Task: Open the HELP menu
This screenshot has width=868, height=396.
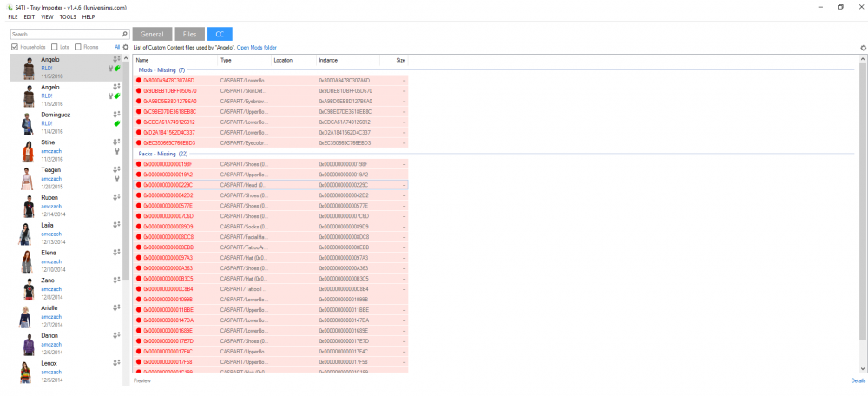Action: pos(89,17)
